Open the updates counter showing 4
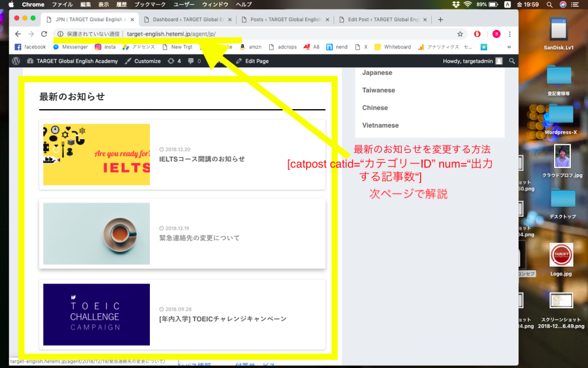588x368 pixels. [174, 61]
